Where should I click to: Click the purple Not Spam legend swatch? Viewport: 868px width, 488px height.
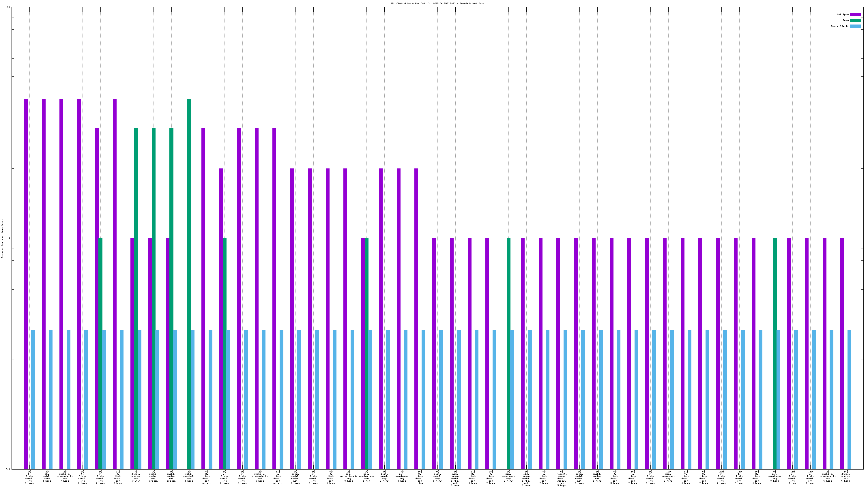click(x=855, y=14)
